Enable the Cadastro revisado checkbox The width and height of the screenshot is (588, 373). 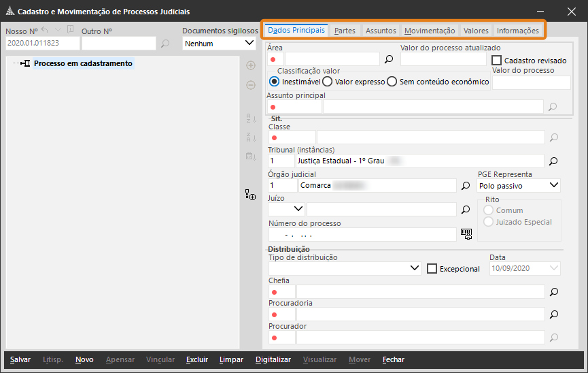click(497, 61)
